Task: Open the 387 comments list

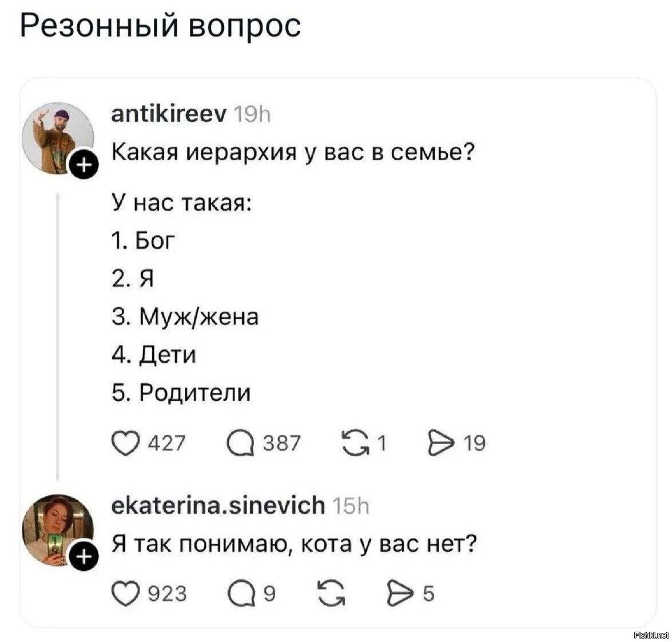Action: point(281,441)
